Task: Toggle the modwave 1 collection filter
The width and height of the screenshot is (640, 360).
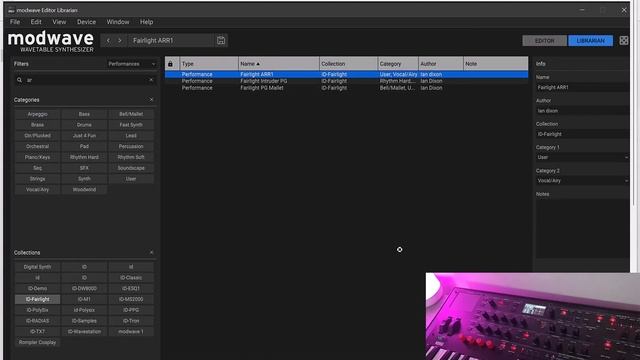Action: [x=131, y=332]
